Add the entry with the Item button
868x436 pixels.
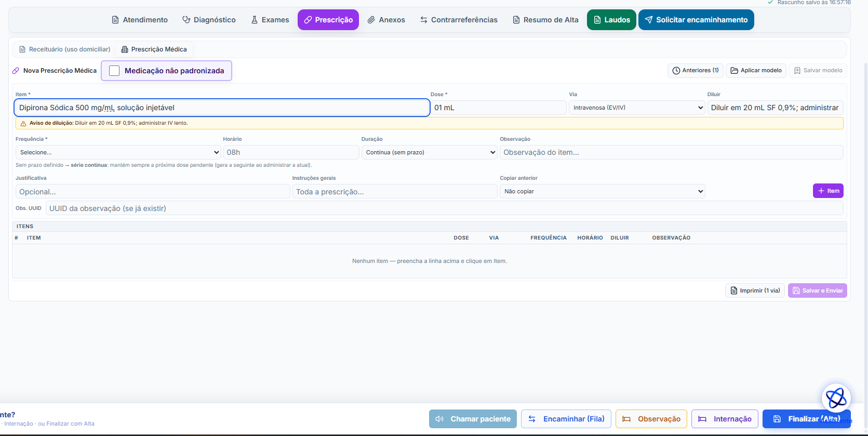(828, 191)
